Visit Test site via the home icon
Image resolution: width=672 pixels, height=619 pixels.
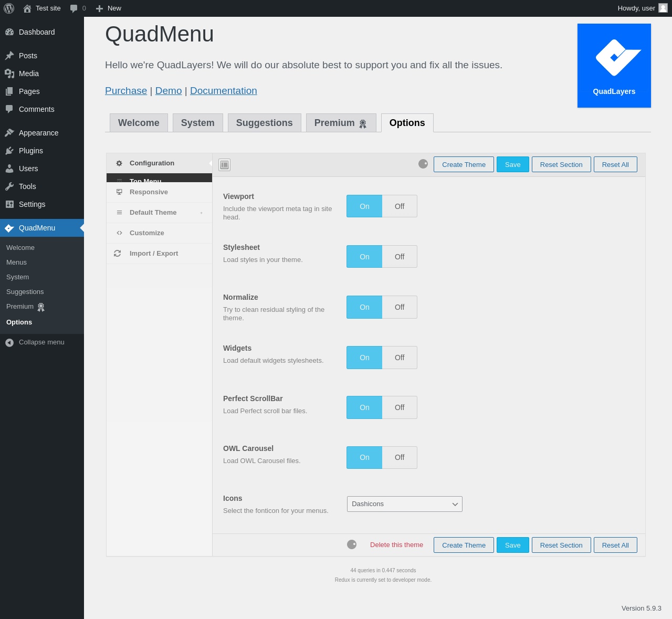27,8
